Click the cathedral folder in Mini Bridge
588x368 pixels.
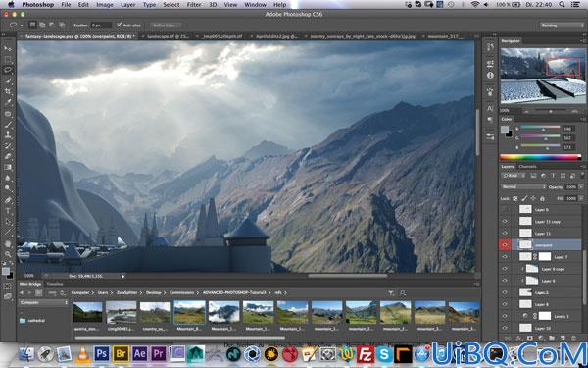[32, 321]
